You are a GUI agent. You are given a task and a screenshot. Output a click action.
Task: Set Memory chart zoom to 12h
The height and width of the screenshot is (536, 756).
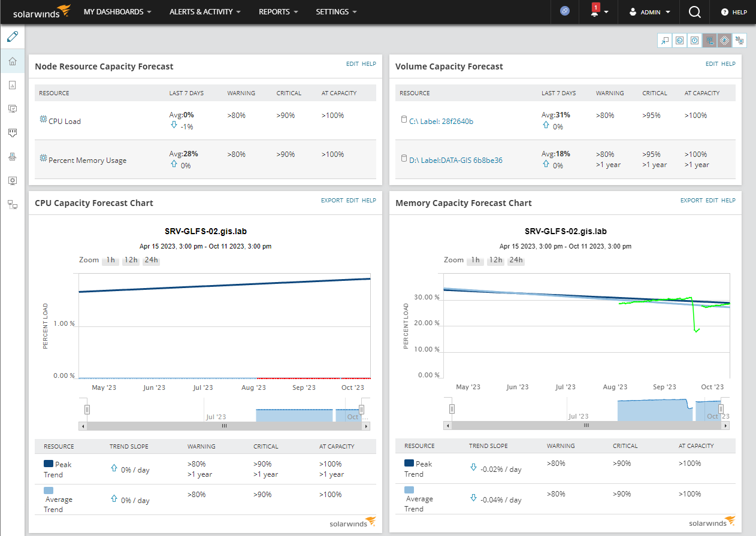click(x=495, y=260)
